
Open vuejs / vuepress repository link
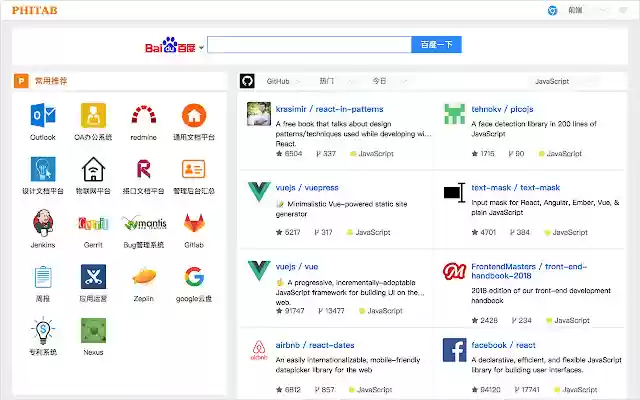[307, 188]
